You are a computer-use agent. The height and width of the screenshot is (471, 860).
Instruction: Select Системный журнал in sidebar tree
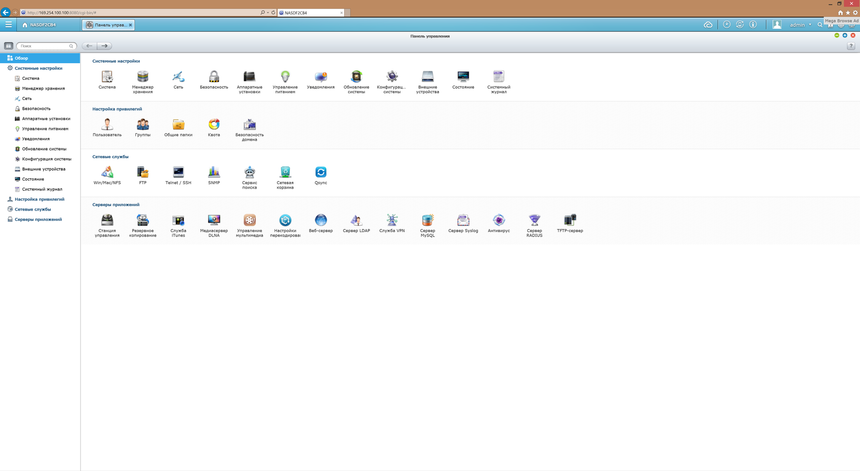tap(42, 189)
